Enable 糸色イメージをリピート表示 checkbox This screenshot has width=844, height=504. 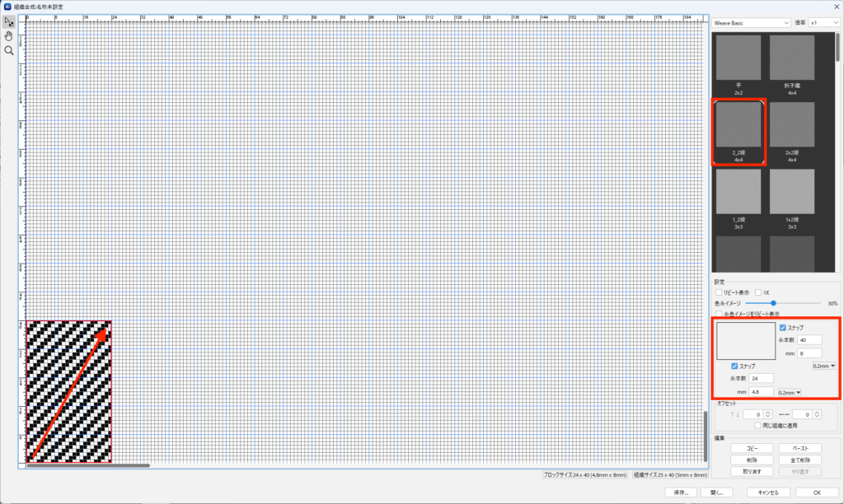click(719, 314)
